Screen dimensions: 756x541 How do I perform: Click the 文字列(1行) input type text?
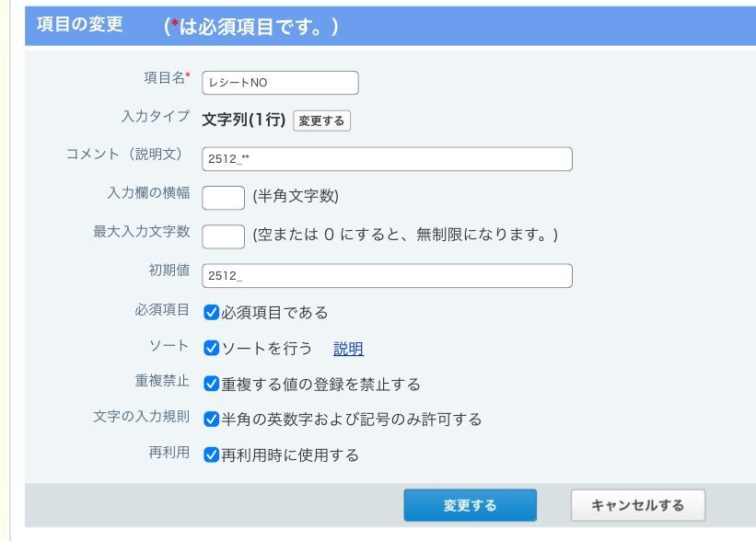click(x=243, y=121)
